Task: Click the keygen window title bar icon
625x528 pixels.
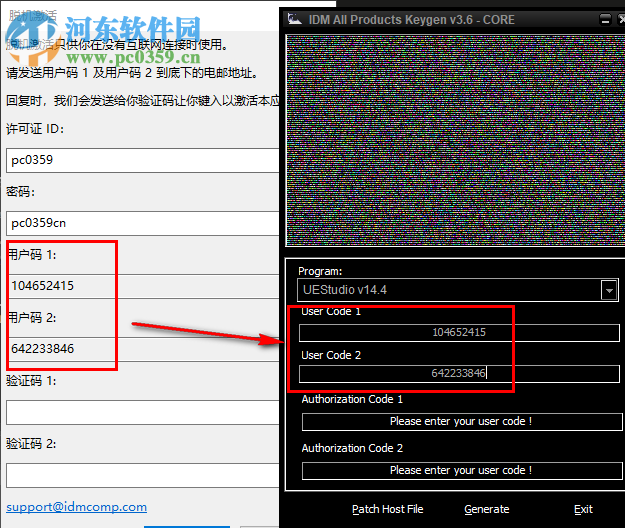Action: click(x=293, y=18)
